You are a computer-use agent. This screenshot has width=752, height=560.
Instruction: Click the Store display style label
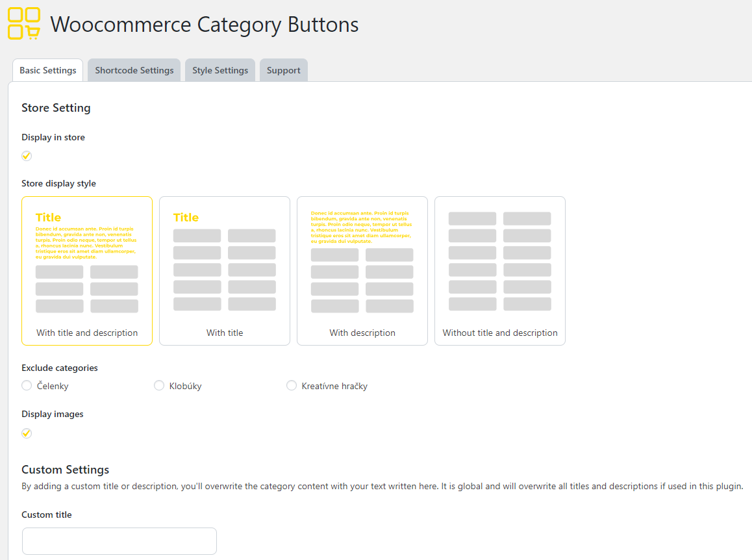[x=58, y=183]
